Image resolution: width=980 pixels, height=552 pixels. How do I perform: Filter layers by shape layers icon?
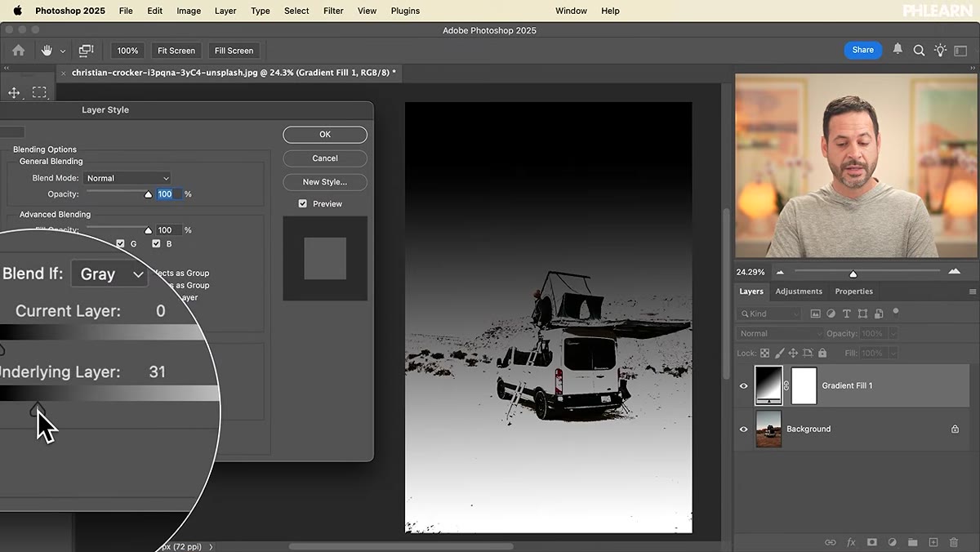862,314
